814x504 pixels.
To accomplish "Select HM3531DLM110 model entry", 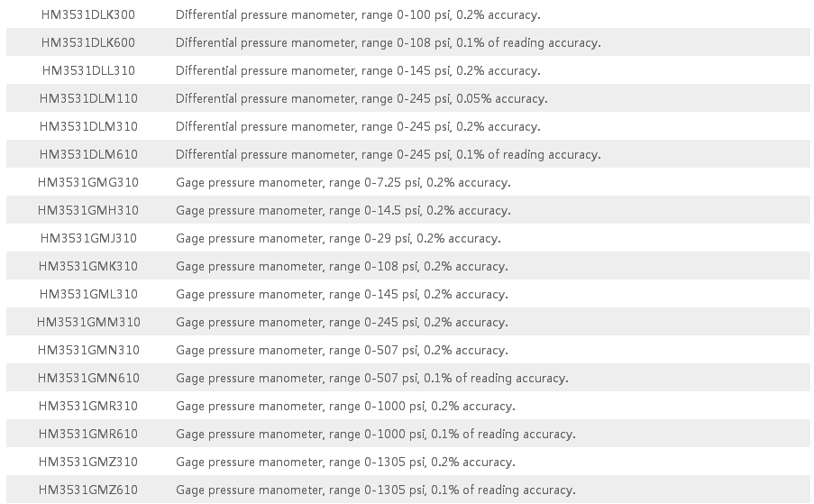I will tap(88, 98).
